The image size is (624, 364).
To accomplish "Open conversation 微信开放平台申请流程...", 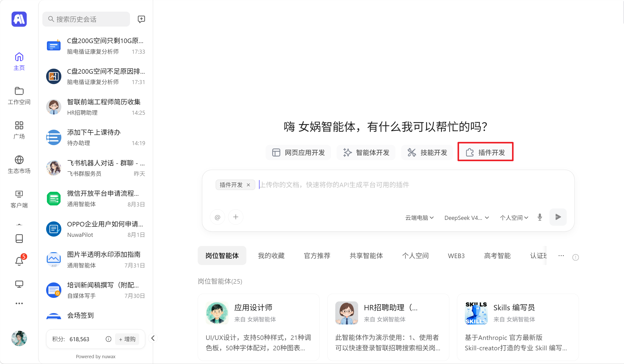I will click(x=96, y=199).
